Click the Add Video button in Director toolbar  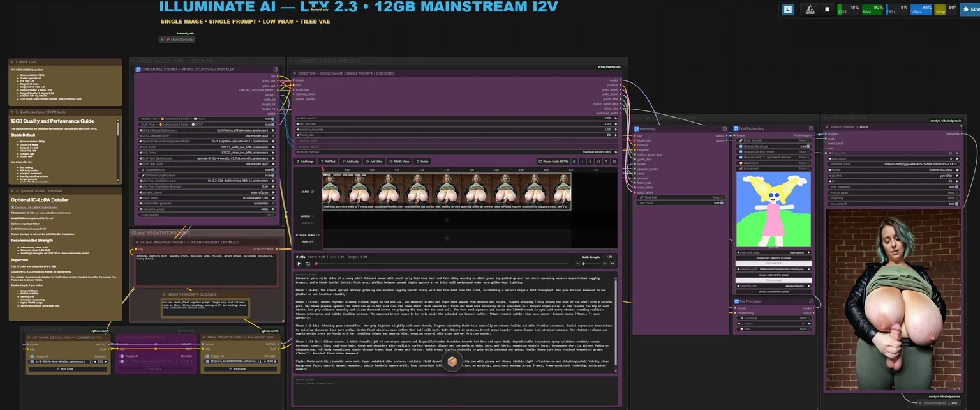click(374, 162)
